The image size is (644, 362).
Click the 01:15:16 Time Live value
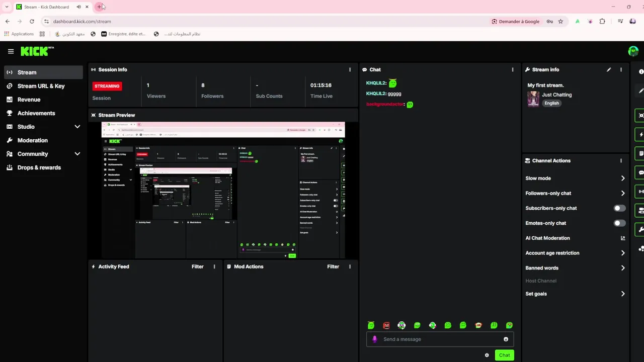click(320, 85)
